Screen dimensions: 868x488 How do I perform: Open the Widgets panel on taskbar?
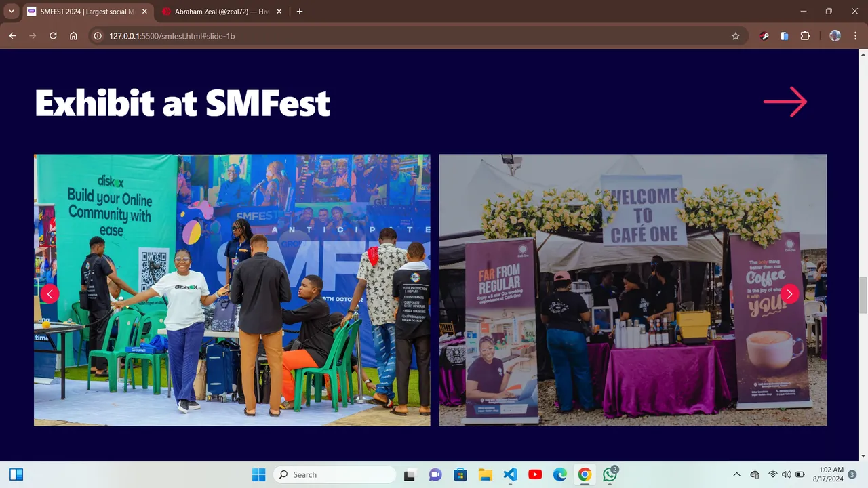coord(16,474)
